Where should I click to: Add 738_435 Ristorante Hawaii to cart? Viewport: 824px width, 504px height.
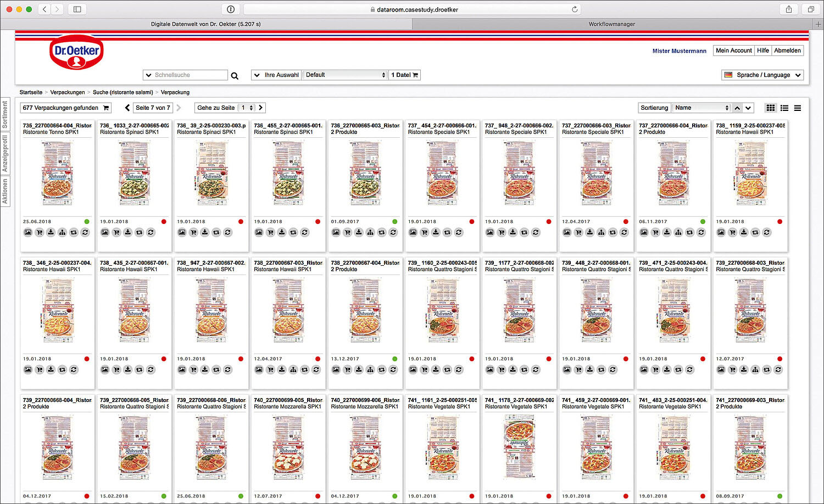tap(116, 369)
